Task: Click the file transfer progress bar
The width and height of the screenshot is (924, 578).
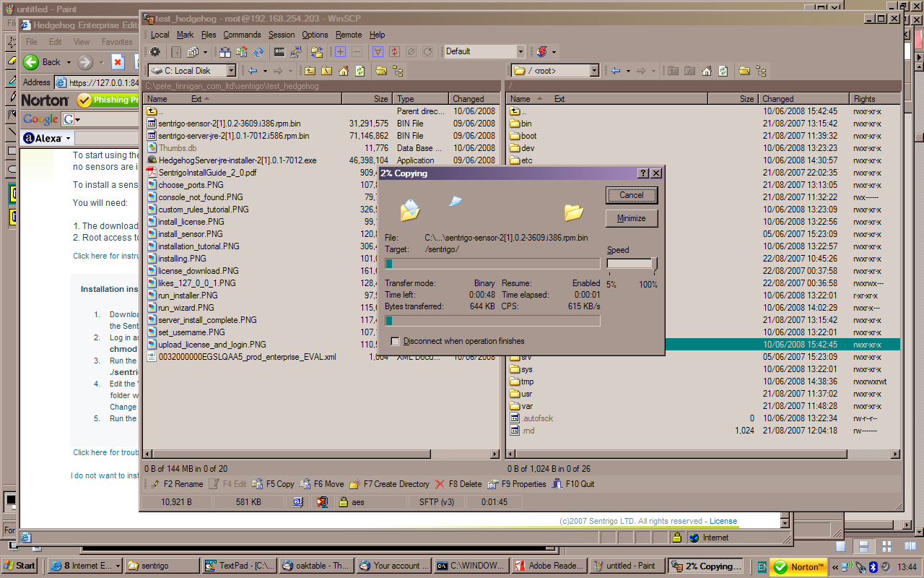Action: (x=492, y=264)
